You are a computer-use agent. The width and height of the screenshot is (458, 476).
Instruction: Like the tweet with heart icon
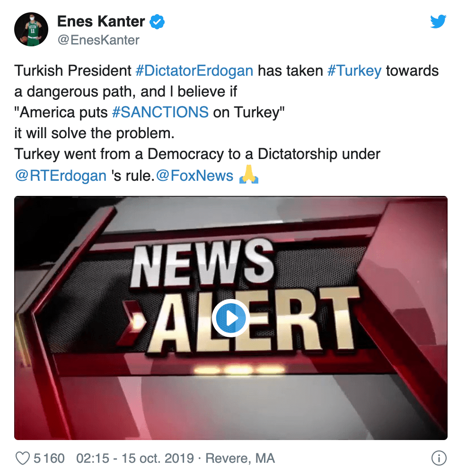(22, 458)
